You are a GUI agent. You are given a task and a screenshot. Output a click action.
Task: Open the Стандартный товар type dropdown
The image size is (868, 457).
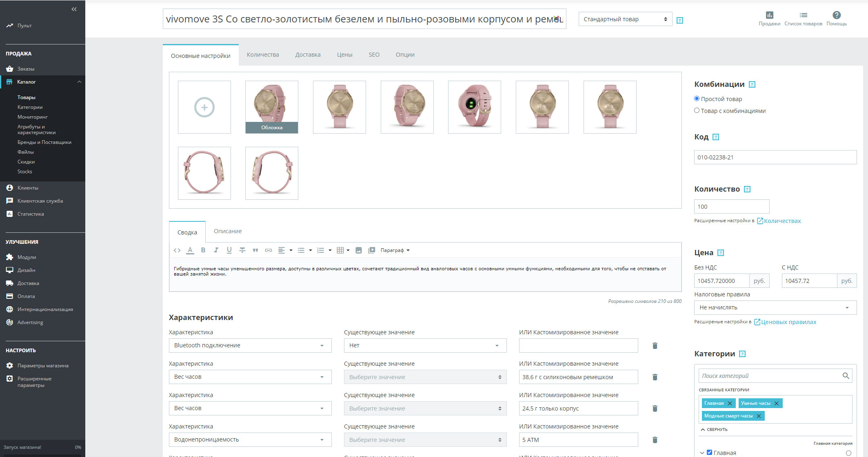(625, 19)
